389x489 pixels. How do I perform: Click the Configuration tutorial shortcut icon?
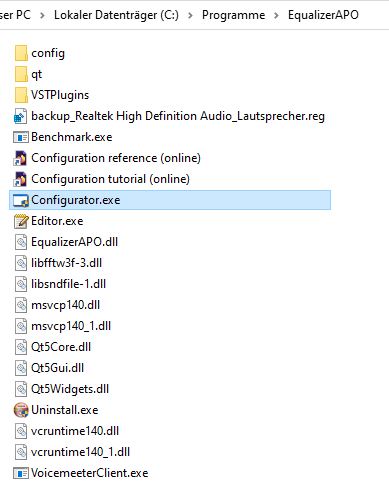click(x=20, y=179)
